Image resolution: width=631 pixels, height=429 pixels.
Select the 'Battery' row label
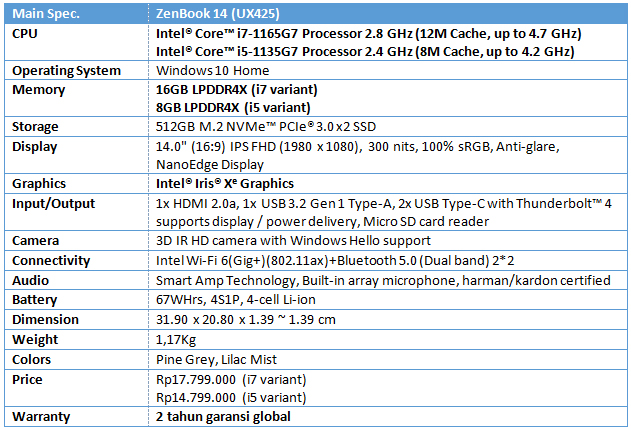[x=35, y=300]
